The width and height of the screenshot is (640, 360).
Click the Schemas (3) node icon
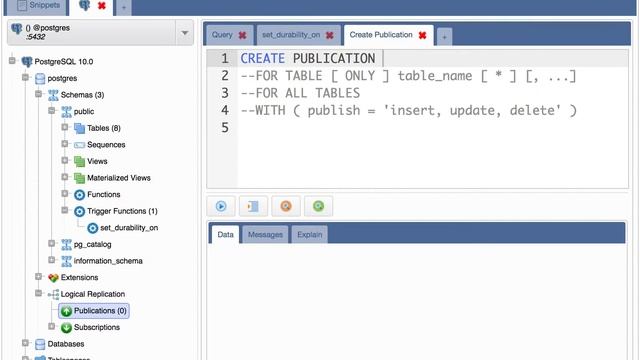(53, 95)
